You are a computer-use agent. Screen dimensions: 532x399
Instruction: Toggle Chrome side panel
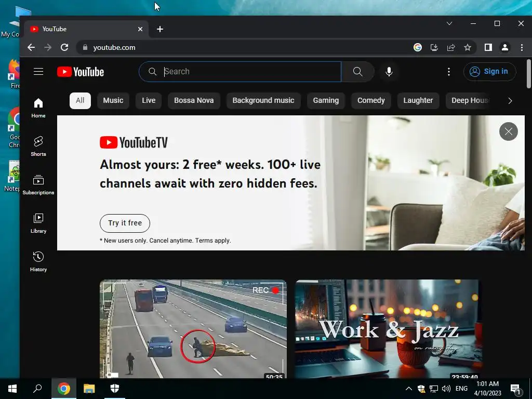488,47
